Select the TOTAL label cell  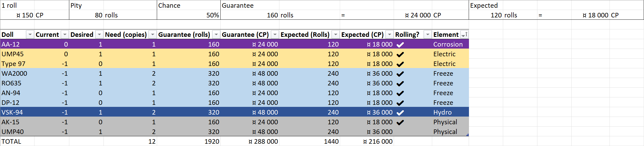[17, 141]
